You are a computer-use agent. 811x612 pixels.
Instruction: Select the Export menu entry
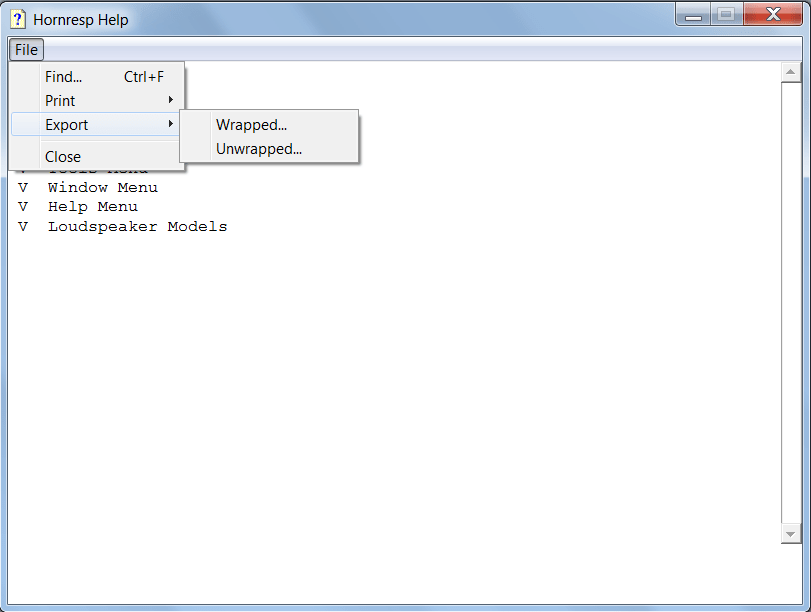[97, 125]
